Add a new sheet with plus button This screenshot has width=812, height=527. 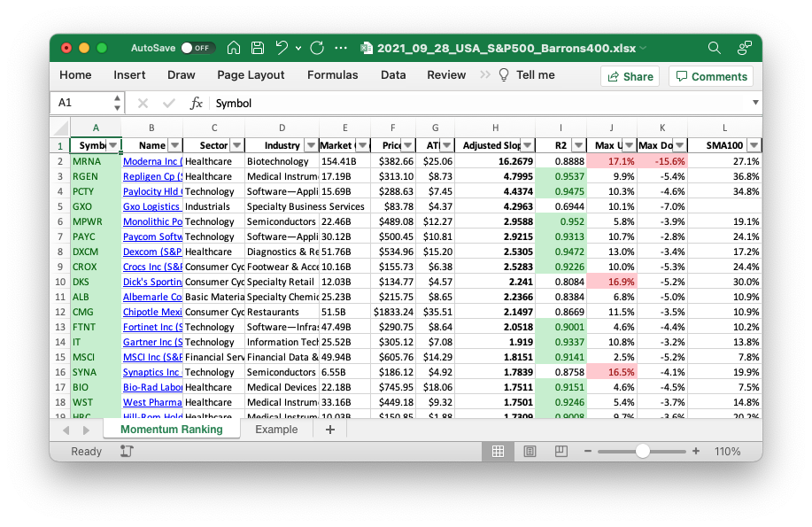pos(330,430)
